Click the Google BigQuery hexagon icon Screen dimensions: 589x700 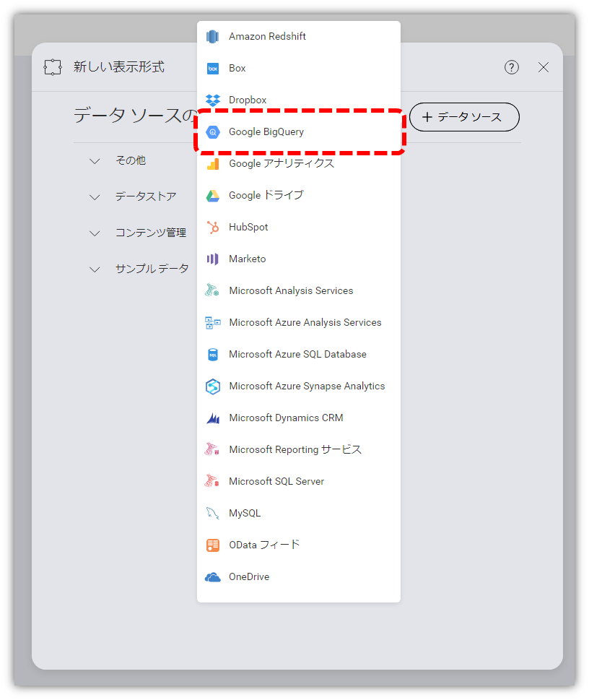tap(213, 131)
